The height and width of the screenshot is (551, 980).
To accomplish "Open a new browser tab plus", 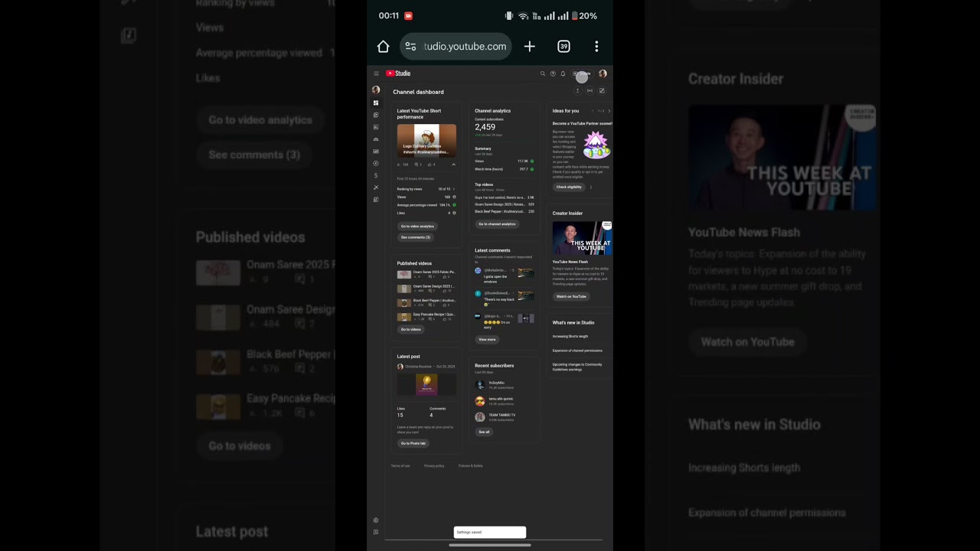I will pos(529,47).
